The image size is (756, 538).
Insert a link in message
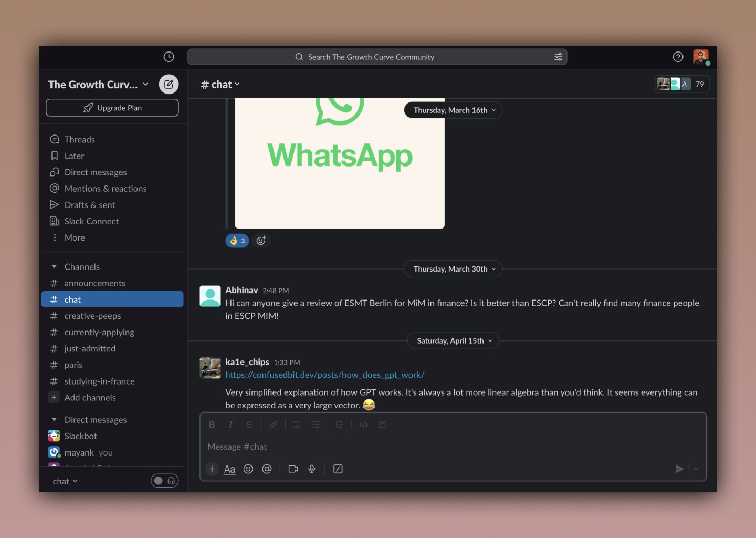click(x=273, y=425)
